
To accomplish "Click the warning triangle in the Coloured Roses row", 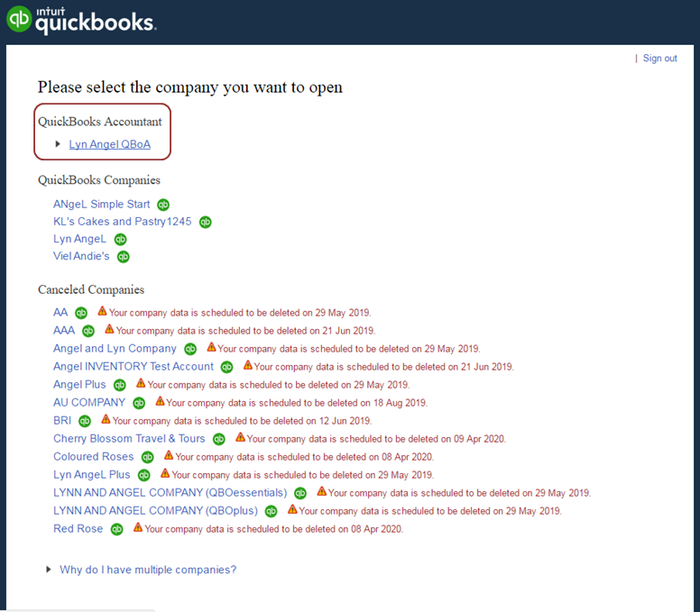I will click(169, 455).
